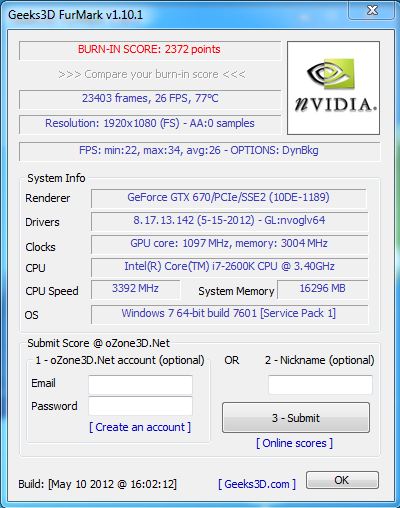Focus the Password input field
This screenshot has height=508, width=400.
tap(140, 406)
